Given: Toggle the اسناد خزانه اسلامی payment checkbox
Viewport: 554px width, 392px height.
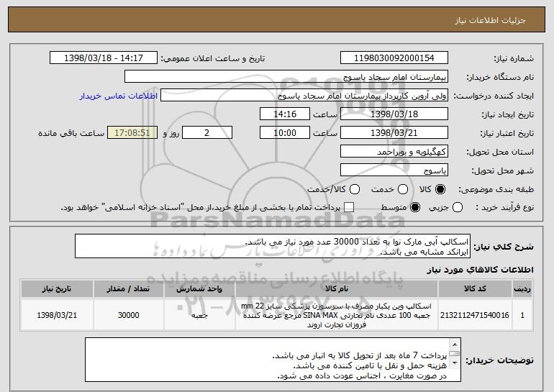Looking at the screenshot, I should [x=349, y=207].
